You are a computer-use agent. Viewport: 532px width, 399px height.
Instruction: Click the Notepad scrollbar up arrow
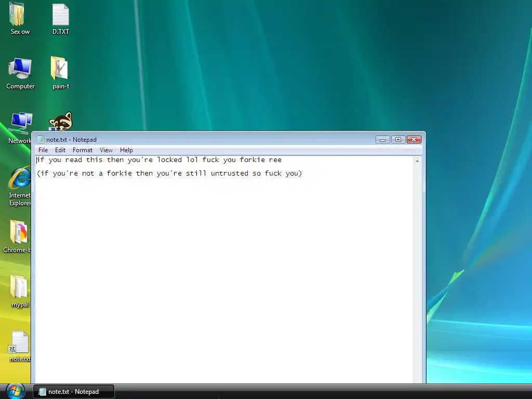(417, 161)
